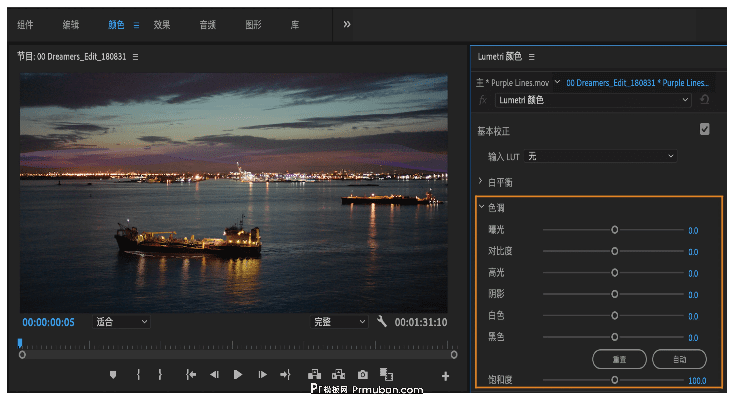734x400 pixels.
Task: Switch to the 图形 workspace tab
Action: 254,25
